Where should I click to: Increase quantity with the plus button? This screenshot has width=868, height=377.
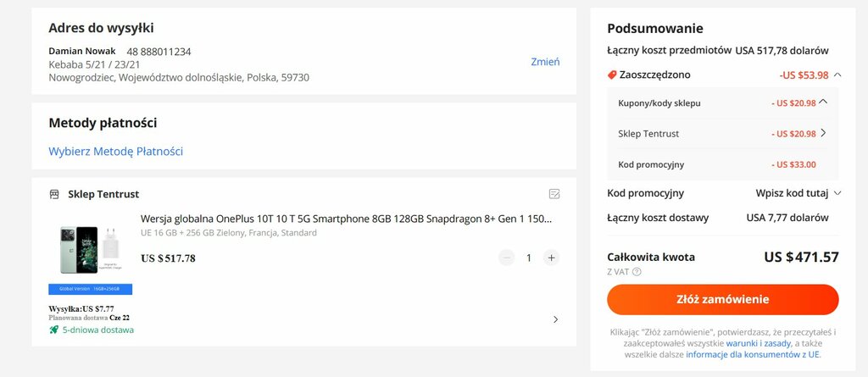point(551,258)
